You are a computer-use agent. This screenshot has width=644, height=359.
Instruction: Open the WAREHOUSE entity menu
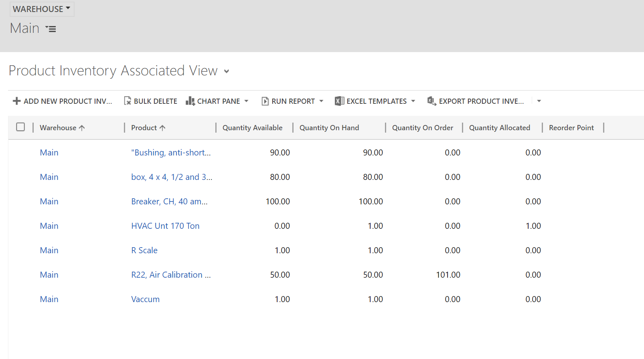point(41,9)
